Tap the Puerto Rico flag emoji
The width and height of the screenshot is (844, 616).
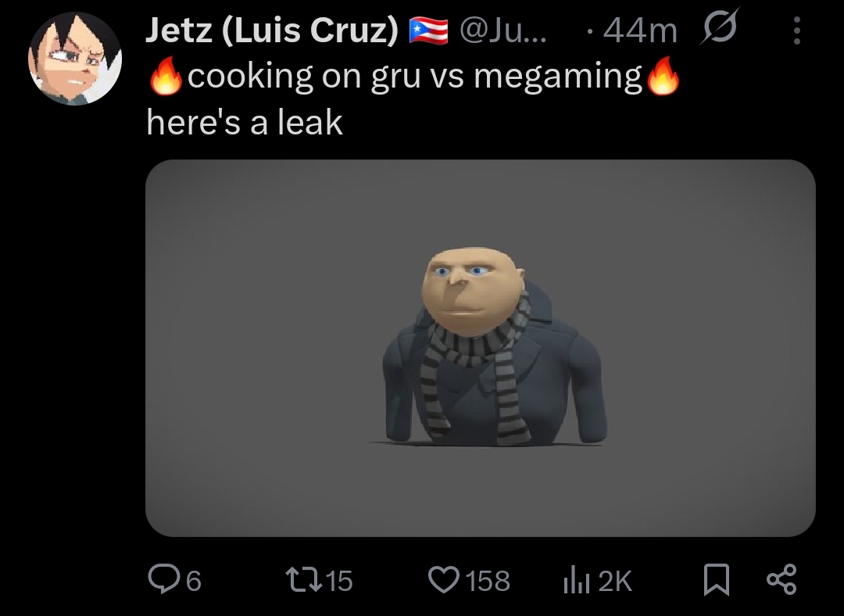pos(428,30)
